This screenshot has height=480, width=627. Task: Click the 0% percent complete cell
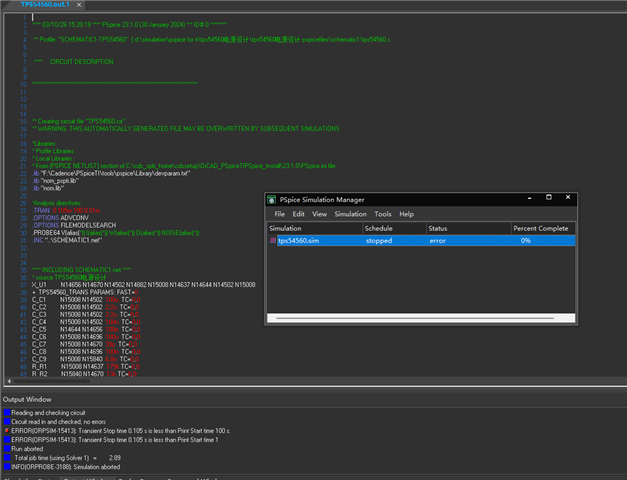(x=525, y=240)
